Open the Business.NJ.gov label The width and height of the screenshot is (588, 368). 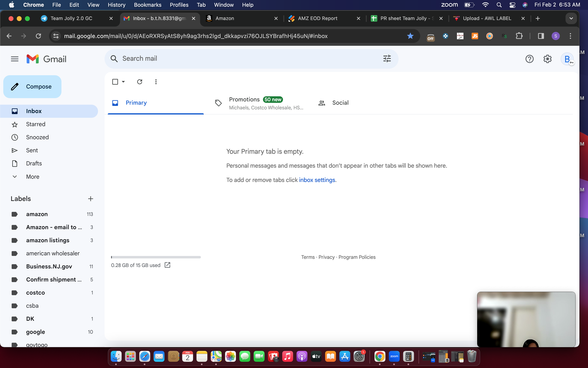click(49, 267)
